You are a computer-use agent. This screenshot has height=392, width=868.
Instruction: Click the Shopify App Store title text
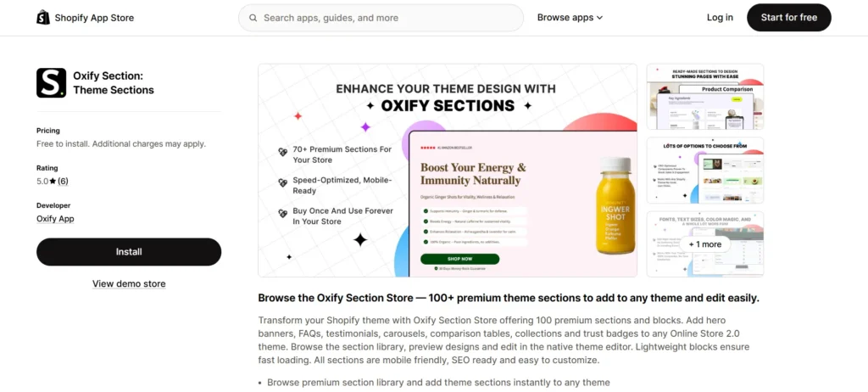click(x=94, y=18)
